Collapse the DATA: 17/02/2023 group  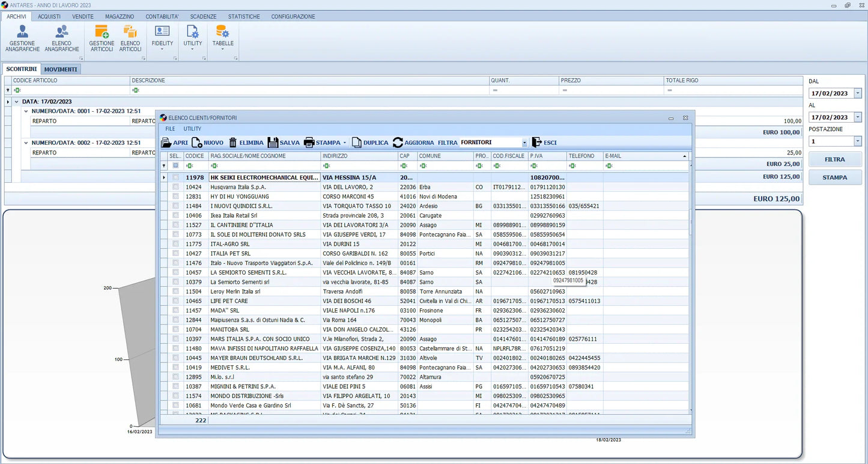click(17, 102)
